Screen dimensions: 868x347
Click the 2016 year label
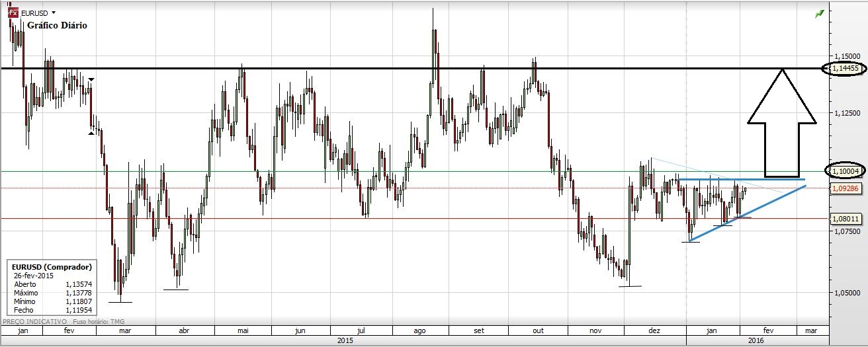click(x=756, y=340)
